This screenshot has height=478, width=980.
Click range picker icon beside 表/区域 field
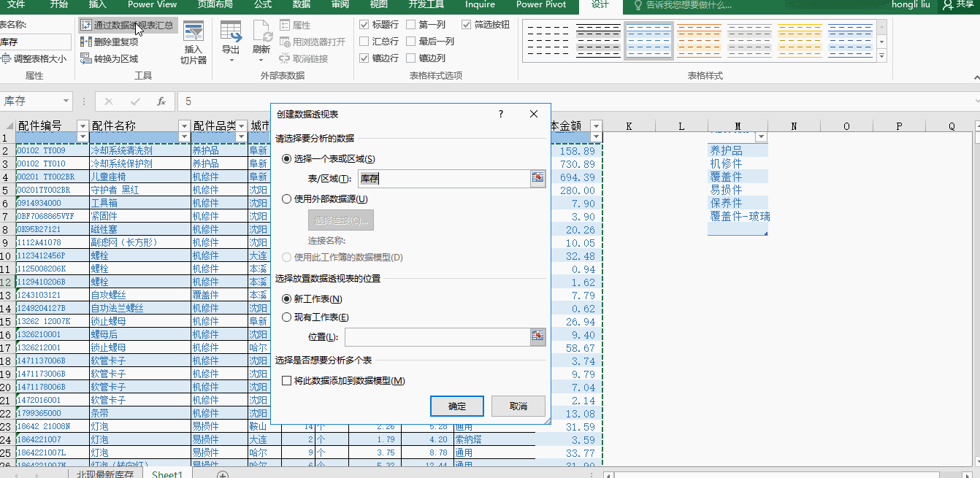(x=538, y=178)
